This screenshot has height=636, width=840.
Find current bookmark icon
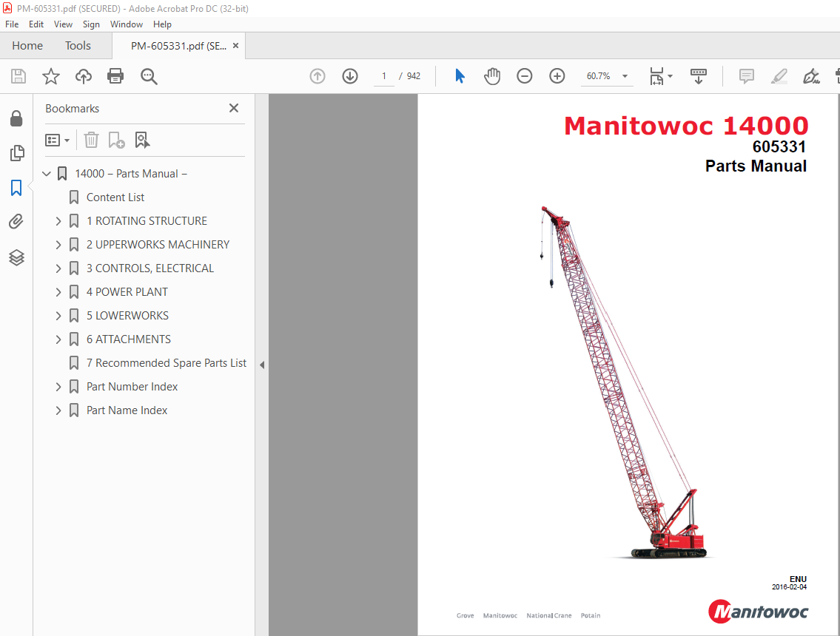(x=142, y=141)
